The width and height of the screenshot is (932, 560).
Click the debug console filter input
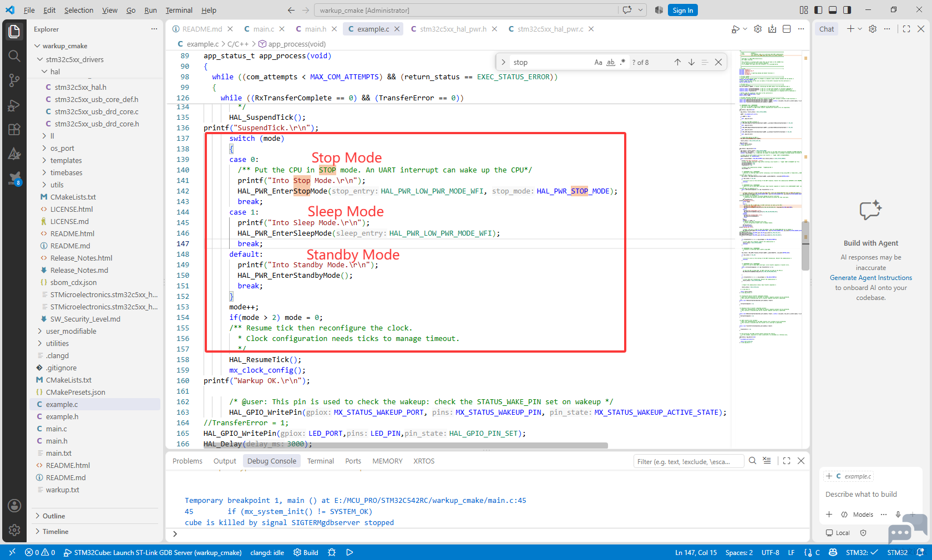click(x=688, y=461)
